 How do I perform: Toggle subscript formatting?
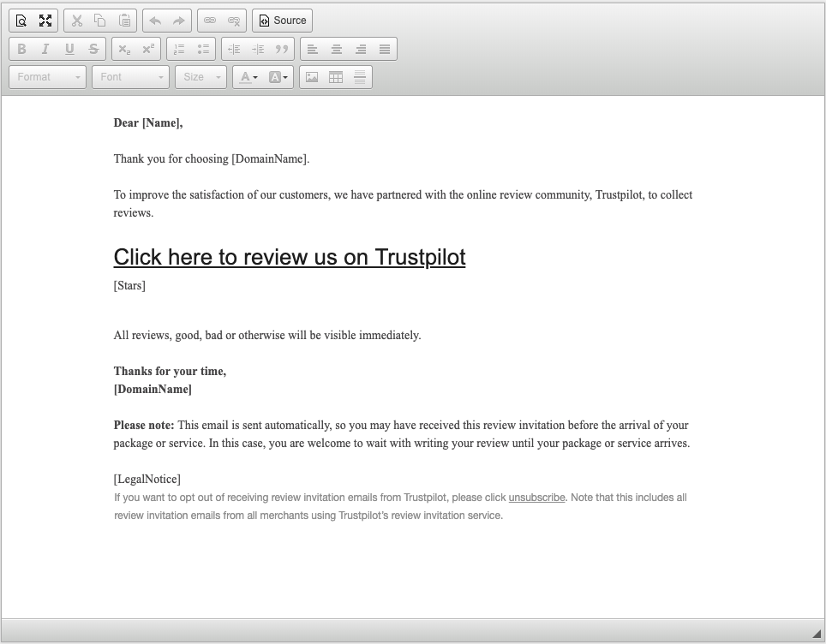point(124,49)
